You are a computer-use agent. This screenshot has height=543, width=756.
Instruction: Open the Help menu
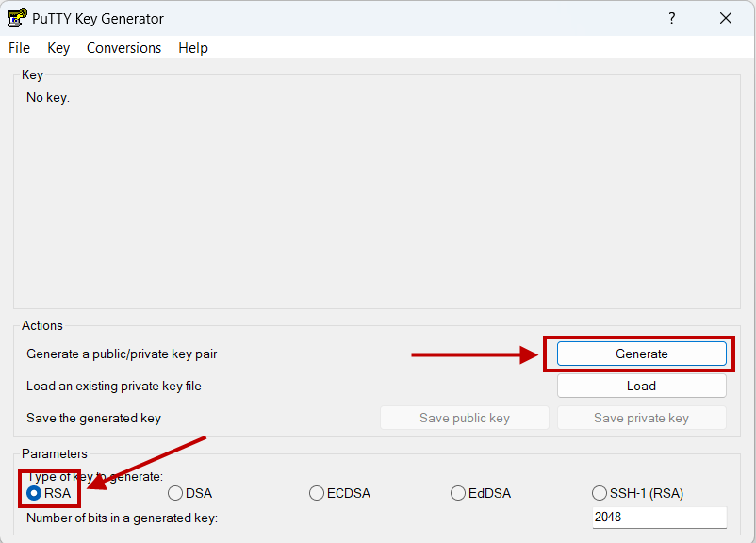coord(193,48)
